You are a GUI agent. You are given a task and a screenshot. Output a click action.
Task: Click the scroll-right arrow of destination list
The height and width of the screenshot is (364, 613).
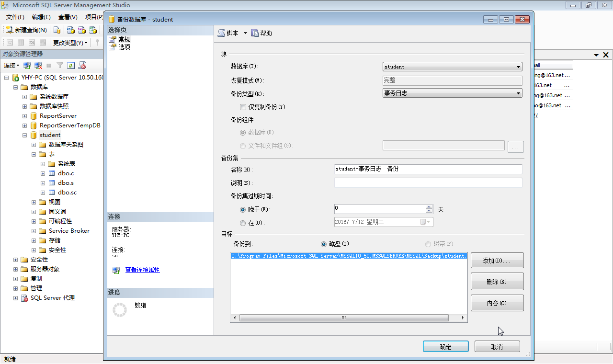pos(463,318)
